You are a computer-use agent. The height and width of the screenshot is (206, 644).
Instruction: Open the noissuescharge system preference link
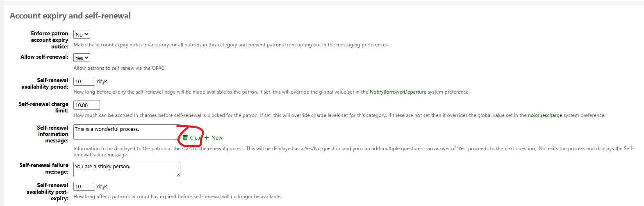[x=545, y=115]
